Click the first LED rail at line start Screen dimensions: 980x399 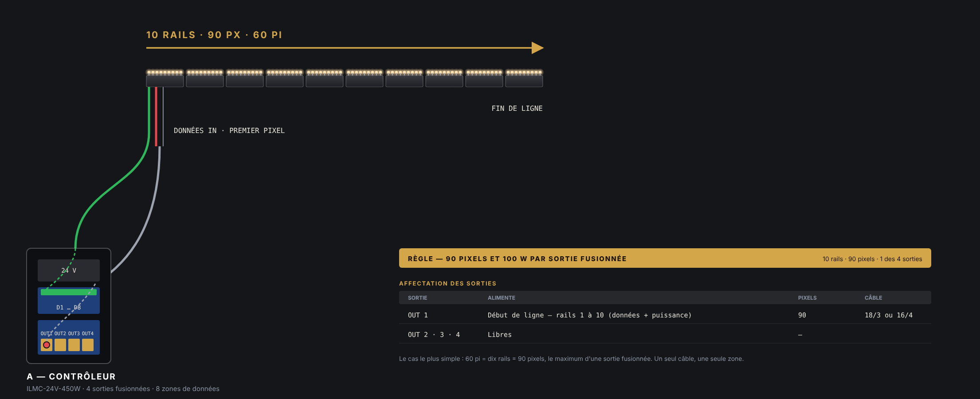coord(165,78)
